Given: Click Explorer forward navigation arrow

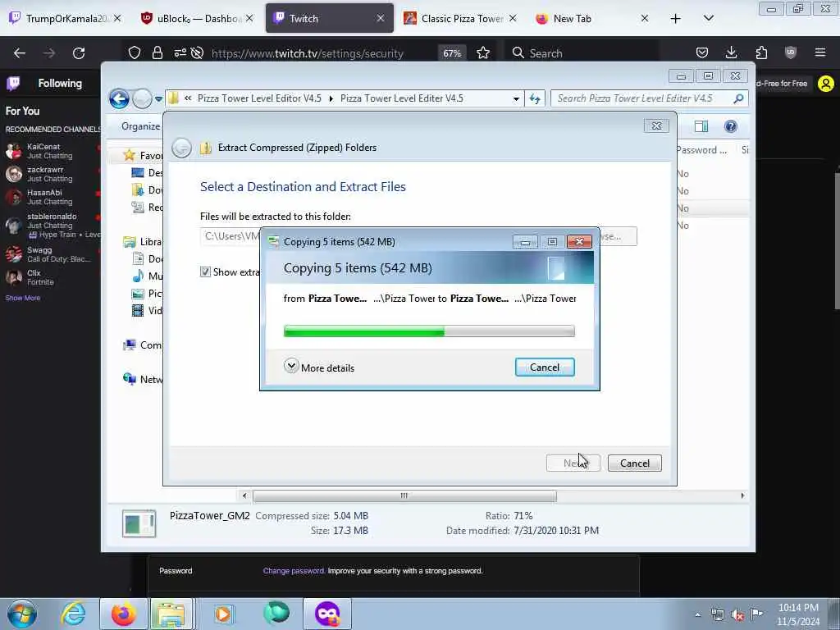Looking at the screenshot, I should (142, 98).
